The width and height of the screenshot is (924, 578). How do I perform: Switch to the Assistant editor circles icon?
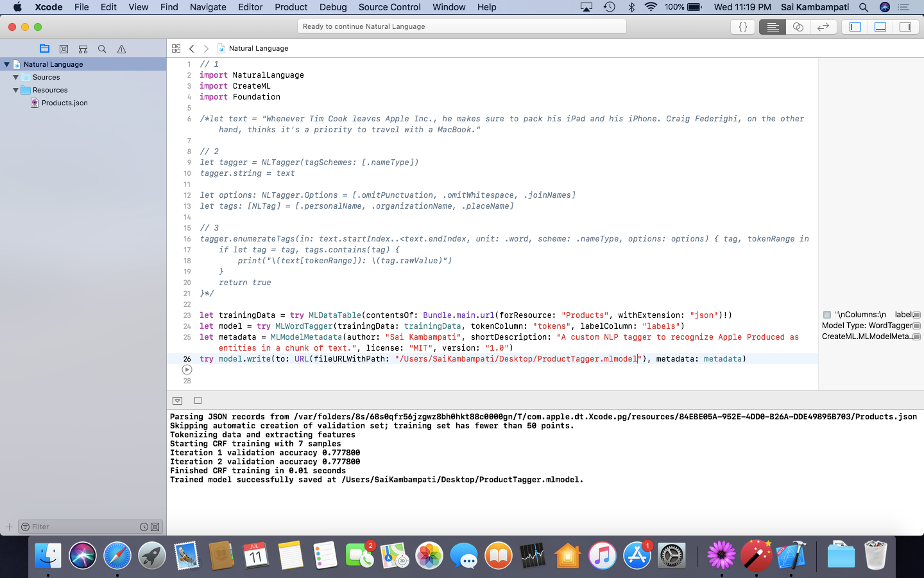tap(796, 26)
